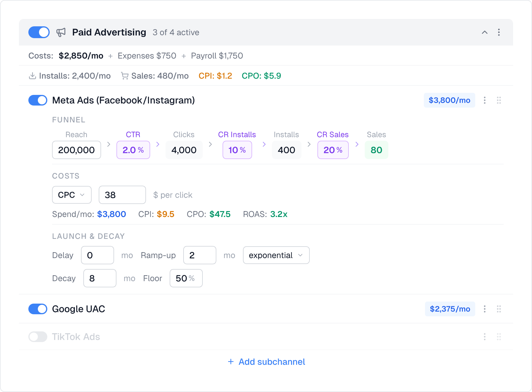Screen dimensions: 532x392
Task: Grab the TikTok Ads drag handle
Action: [x=499, y=337]
